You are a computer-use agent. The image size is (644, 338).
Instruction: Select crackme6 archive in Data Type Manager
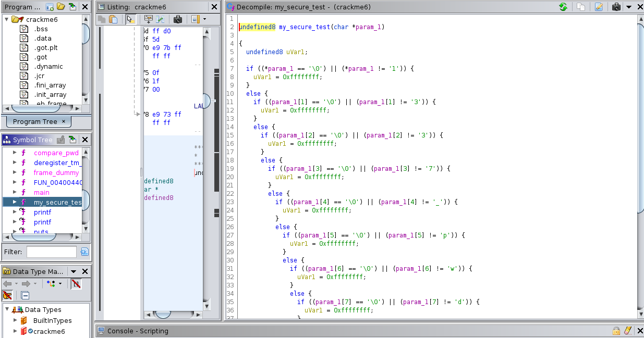[x=49, y=331]
